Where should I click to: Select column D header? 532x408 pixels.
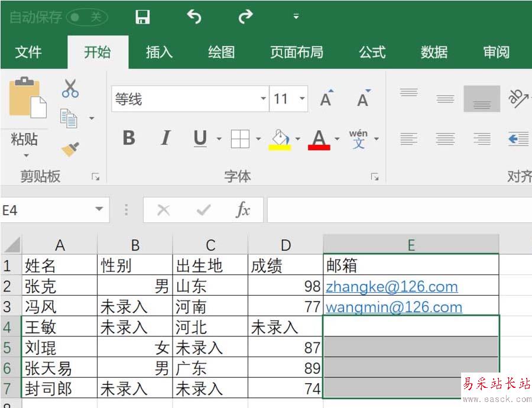pos(286,245)
